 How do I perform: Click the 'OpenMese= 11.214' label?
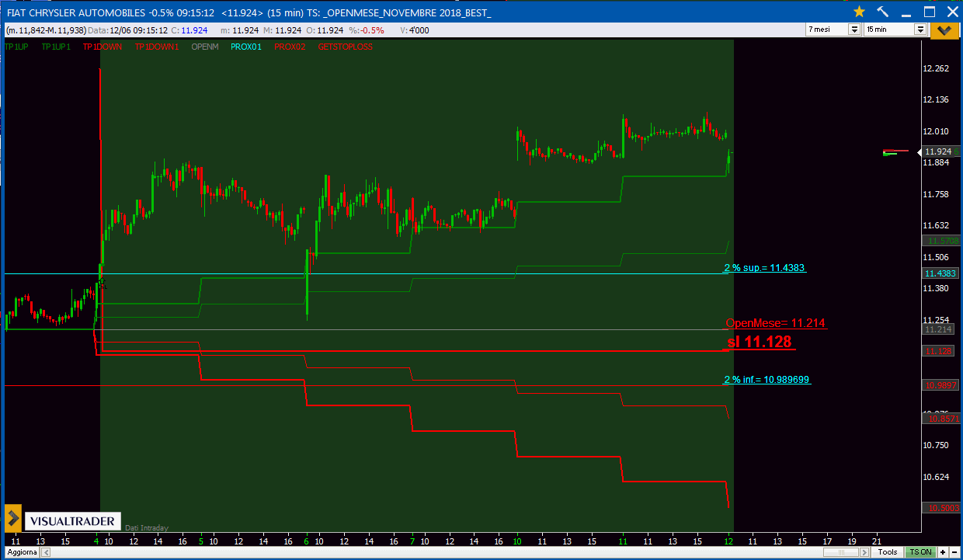click(776, 323)
